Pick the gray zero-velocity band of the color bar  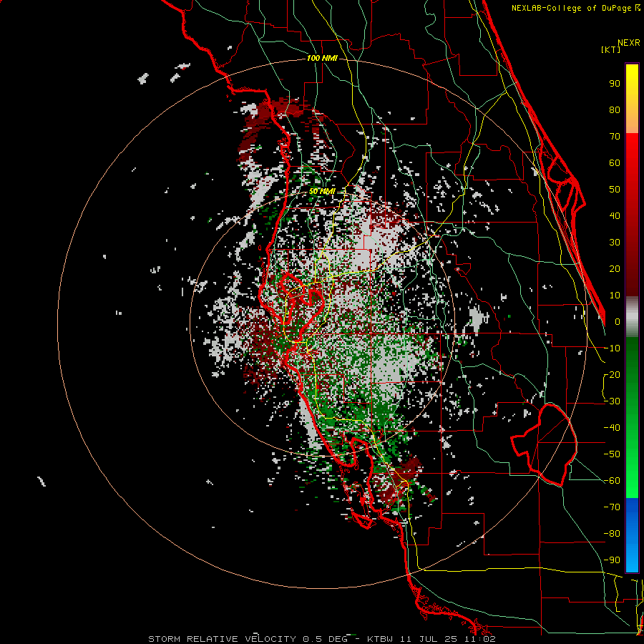point(632,317)
